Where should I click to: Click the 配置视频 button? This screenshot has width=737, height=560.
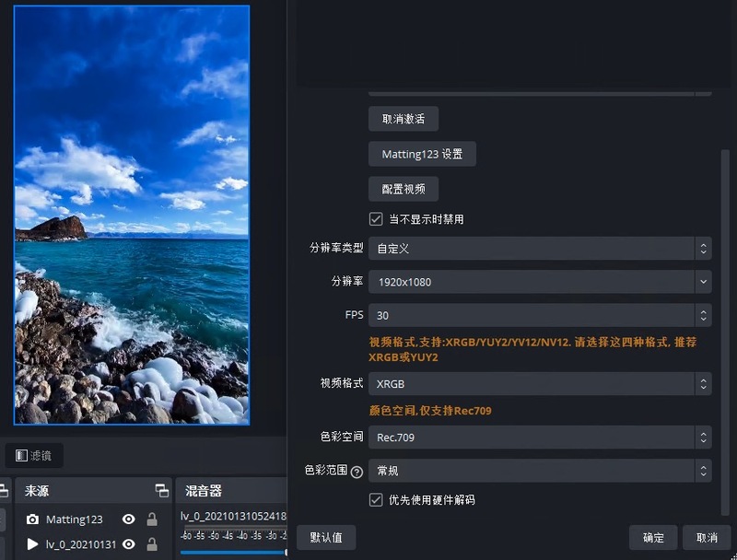(404, 189)
